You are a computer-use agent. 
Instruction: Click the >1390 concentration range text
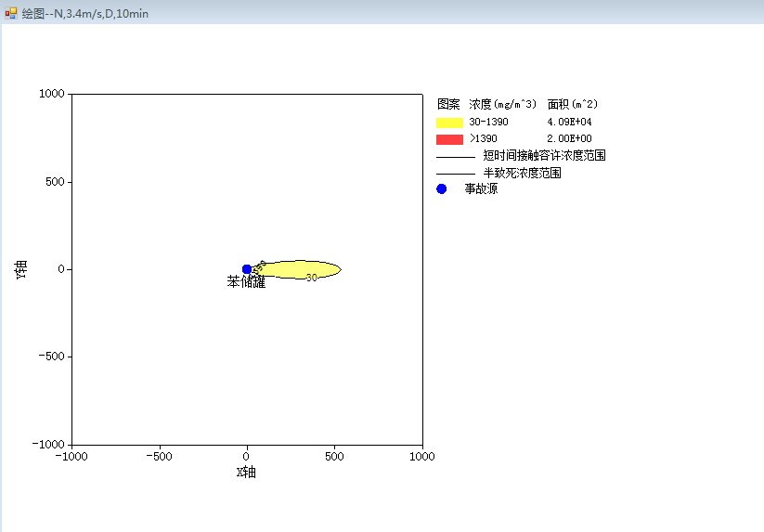(x=484, y=139)
